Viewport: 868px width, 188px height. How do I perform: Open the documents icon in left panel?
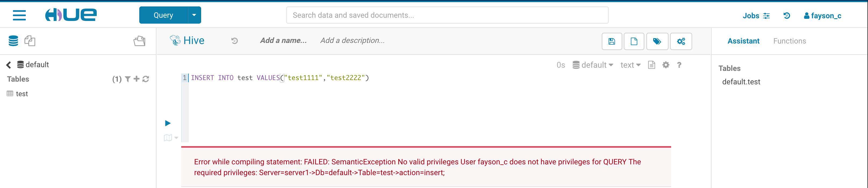coord(30,41)
